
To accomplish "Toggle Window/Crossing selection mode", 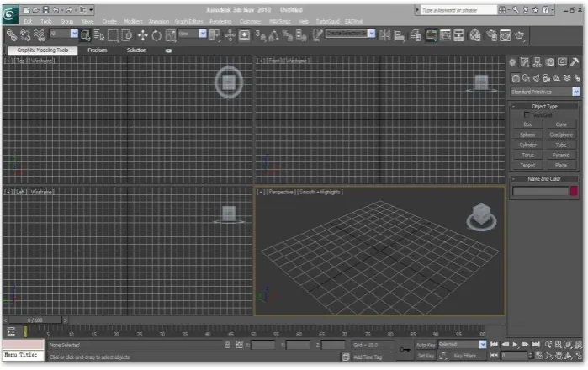I will coord(127,35).
